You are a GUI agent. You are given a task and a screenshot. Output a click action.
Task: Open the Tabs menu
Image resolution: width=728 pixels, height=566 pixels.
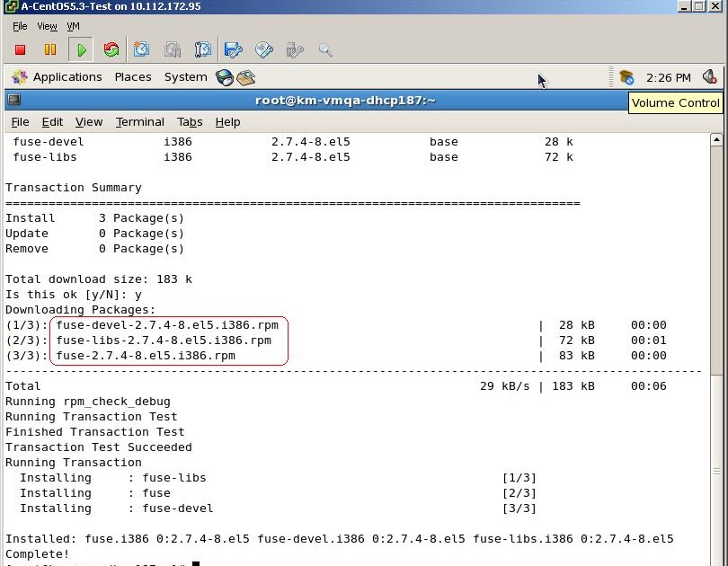190,121
